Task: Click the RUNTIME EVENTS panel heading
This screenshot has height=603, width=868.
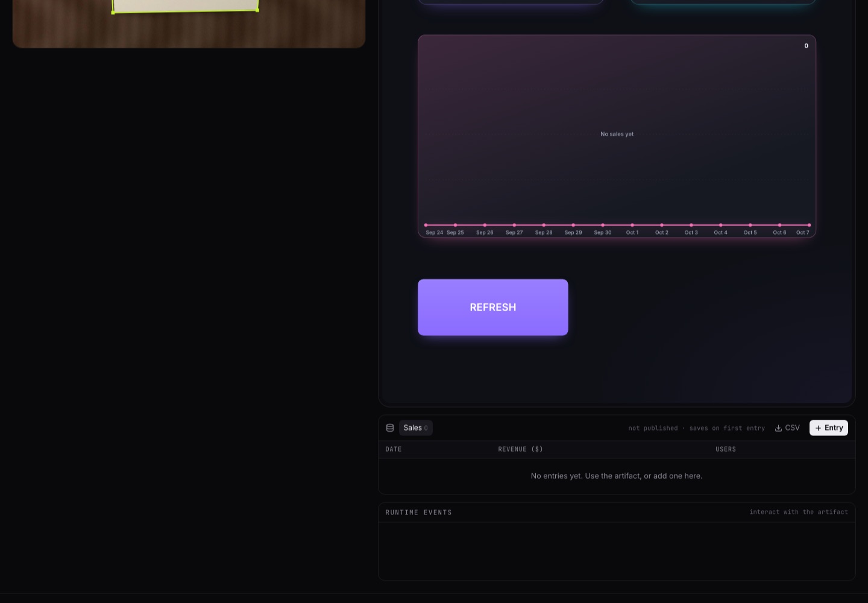Action: tap(419, 513)
